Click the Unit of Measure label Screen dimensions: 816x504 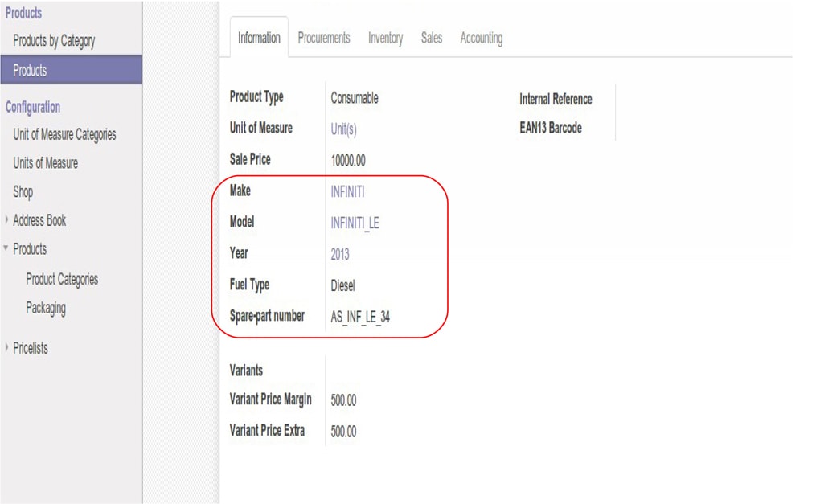(261, 128)
